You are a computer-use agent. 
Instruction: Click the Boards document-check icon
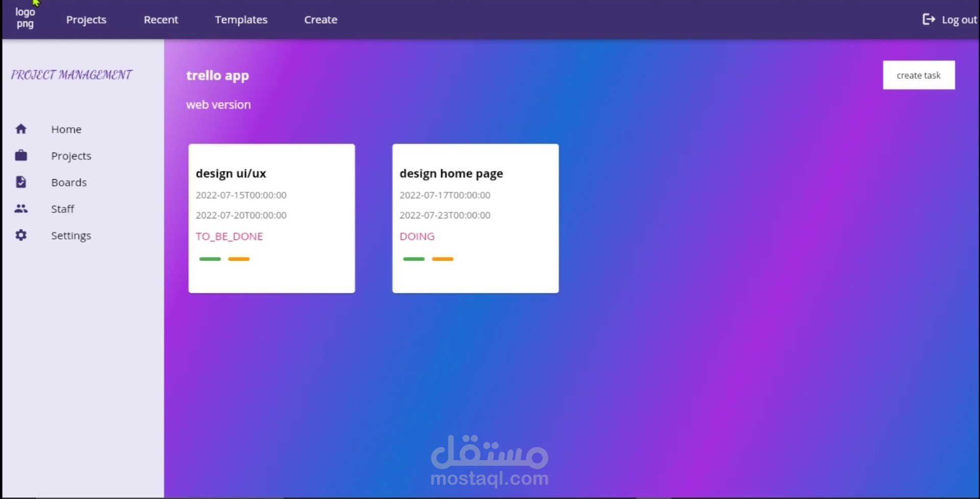click(x=21, y=182)
